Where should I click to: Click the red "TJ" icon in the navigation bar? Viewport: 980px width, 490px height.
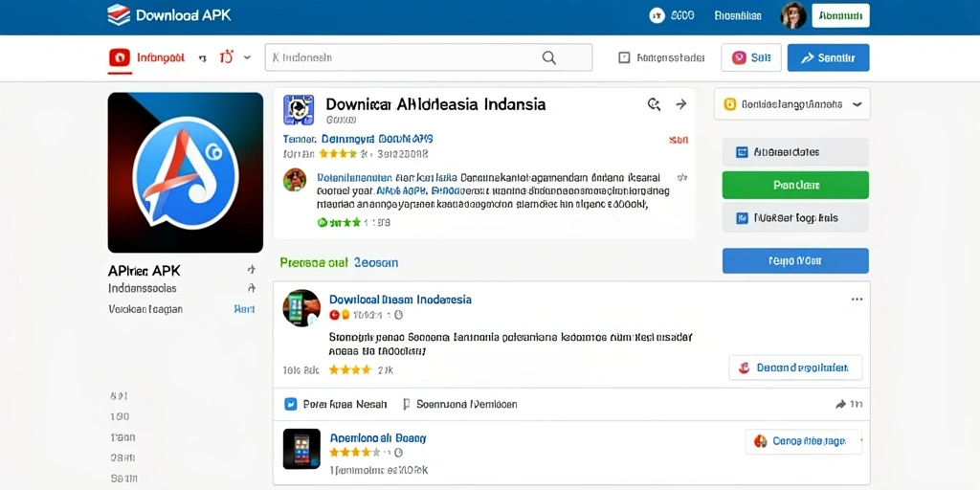[226, 57]
